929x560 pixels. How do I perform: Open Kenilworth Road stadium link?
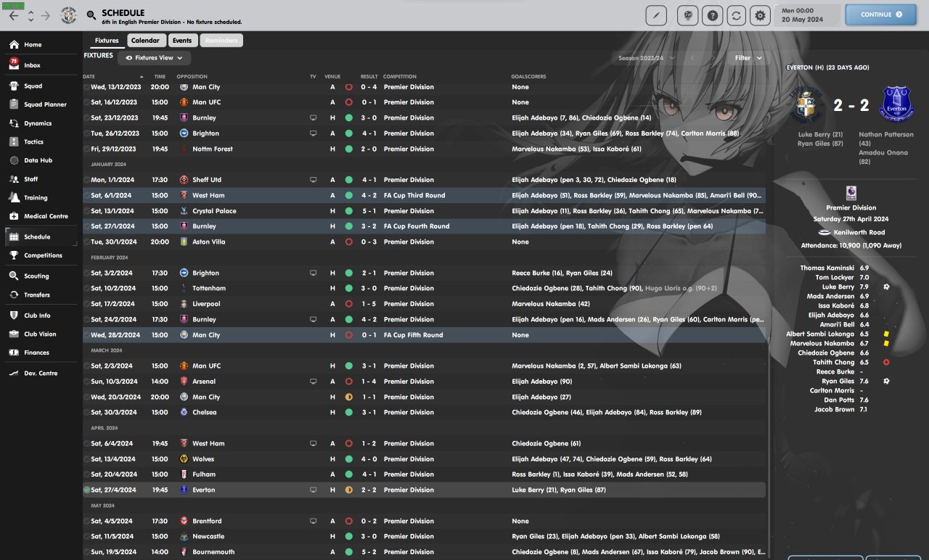[x=861, y=233]
